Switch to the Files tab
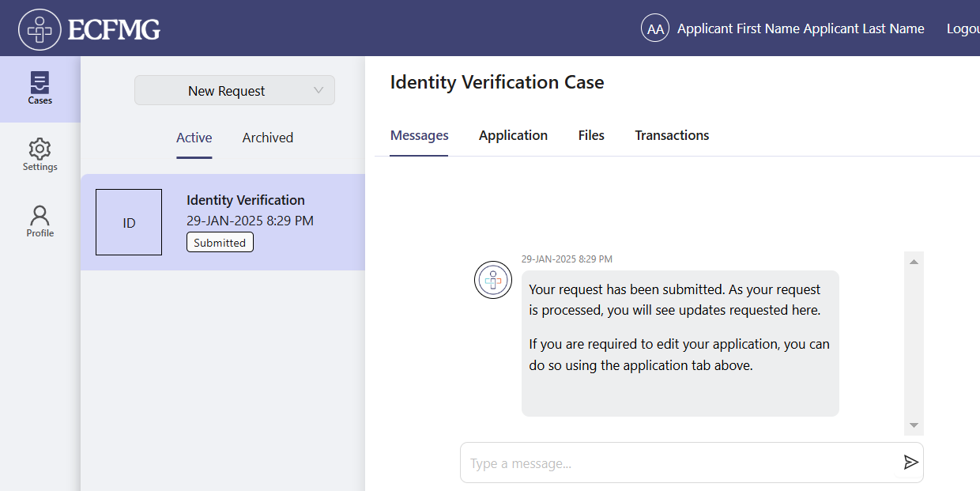This screenshot has width=980, height=491. (590, 135)
